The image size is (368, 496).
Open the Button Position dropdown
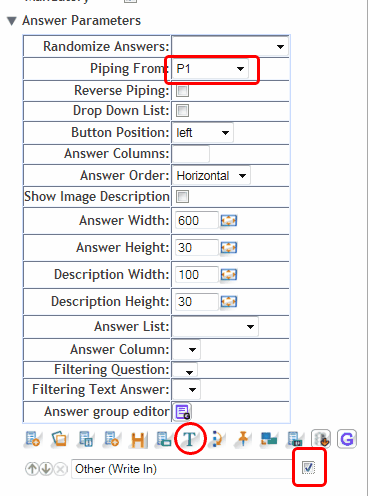(x=203, y=133)
